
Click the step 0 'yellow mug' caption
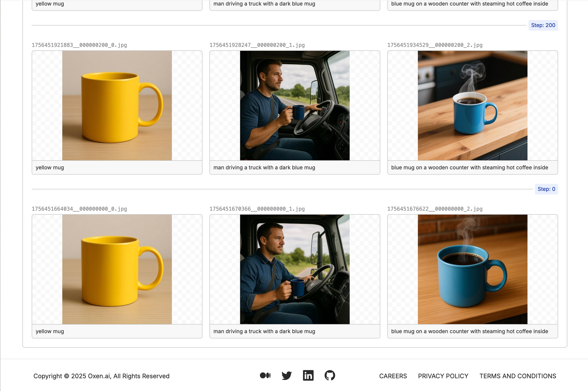coord(50,331)
